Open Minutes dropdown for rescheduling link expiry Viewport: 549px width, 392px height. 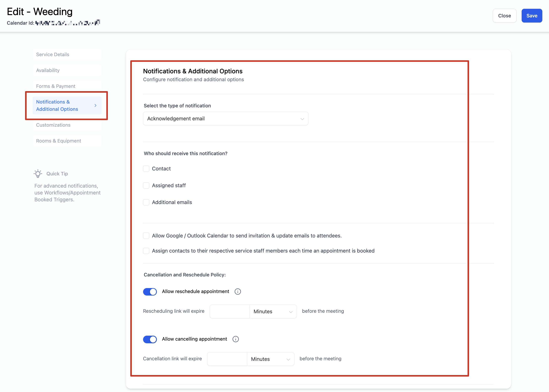coord(273,311)
